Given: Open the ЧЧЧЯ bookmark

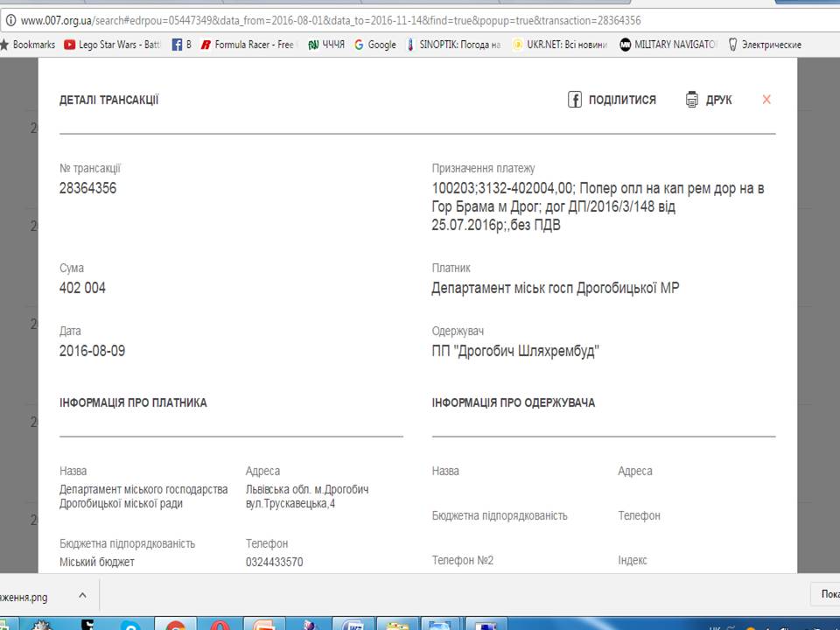Looking at the screenshot, I should [x=326, y=45].
